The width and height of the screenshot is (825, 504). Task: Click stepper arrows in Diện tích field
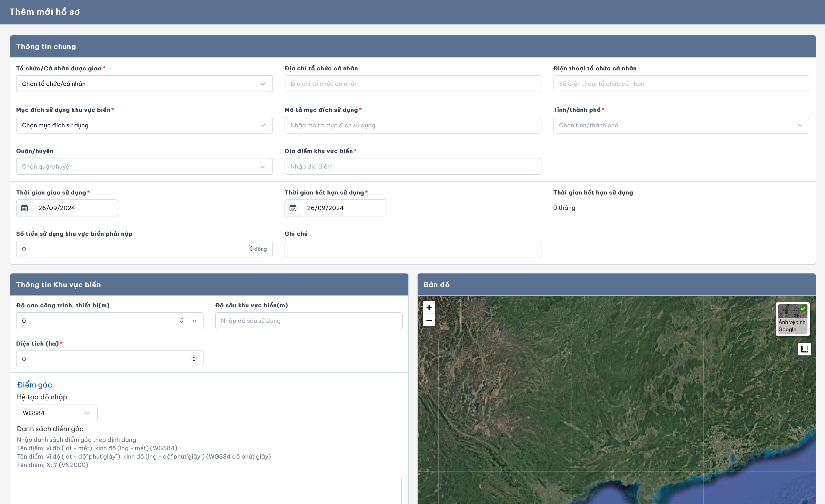(x=194, y=359)
